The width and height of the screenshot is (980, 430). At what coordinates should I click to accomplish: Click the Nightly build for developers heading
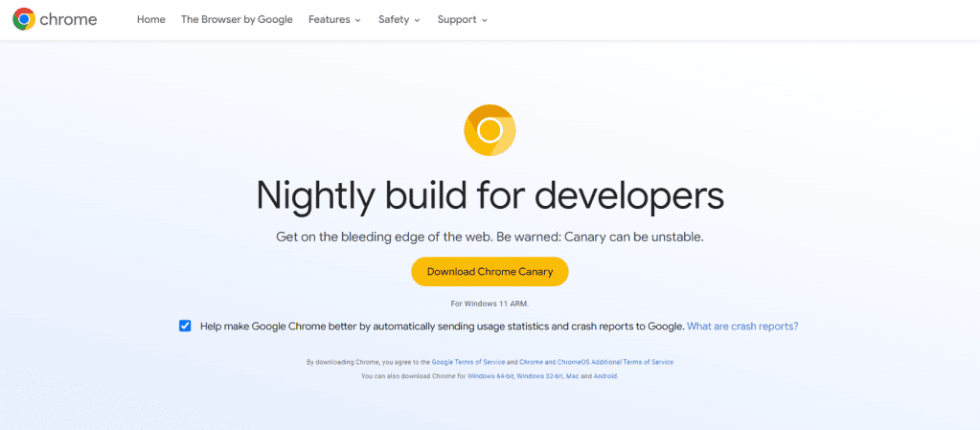click(x=490, y=195)
